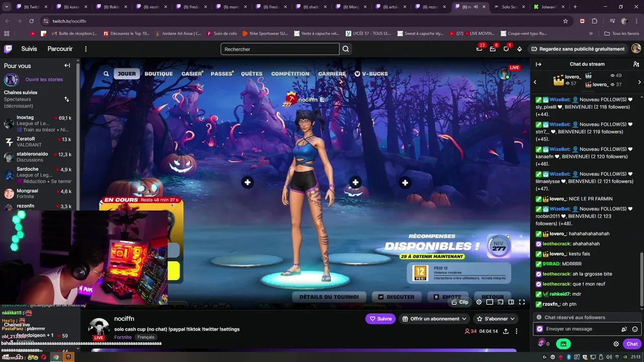Enter fullscreen on the video player
Viewport: 644px width, 362px height.
click(x=522, y=302)
